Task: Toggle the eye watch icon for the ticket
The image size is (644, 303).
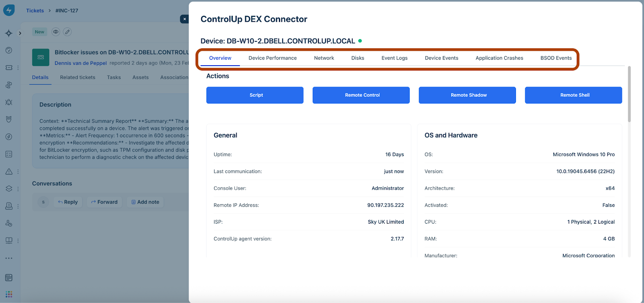Action: pyautogui.click(x=56, y=32)
